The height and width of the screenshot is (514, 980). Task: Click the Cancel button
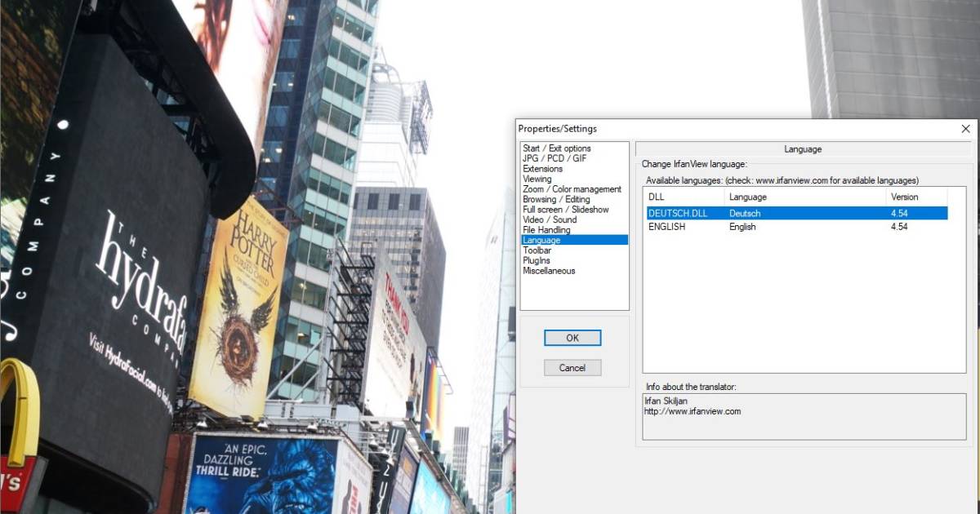coord(572,368)
